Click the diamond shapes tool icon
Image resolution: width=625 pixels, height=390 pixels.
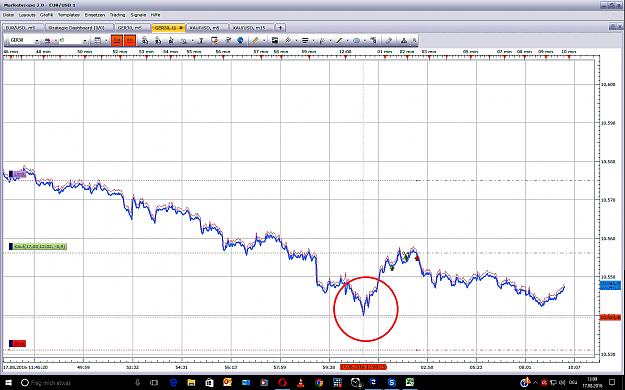click(288, 40)
